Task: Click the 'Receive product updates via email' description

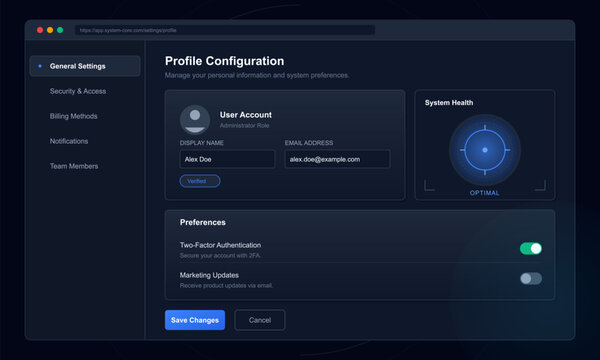Action: (226, 285)
